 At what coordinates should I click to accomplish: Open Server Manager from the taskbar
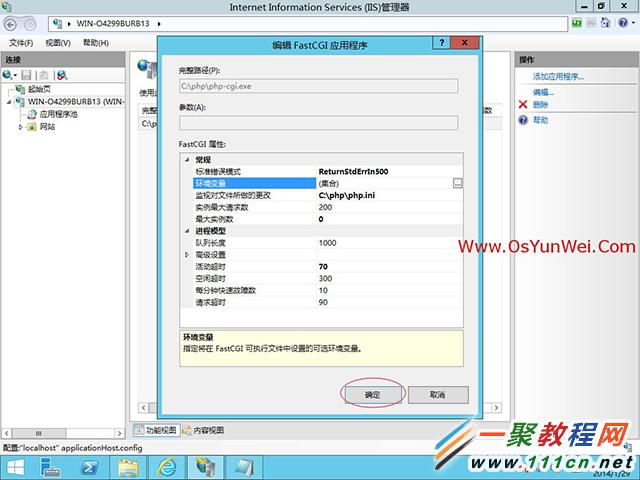(51, 468)
